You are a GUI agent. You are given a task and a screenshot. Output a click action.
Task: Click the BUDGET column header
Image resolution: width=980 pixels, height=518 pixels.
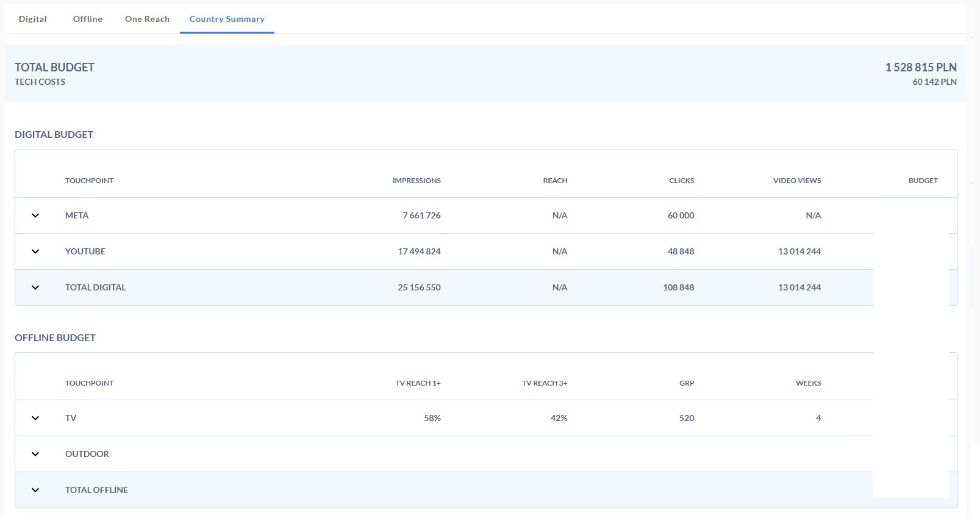[x=923, y=181]
